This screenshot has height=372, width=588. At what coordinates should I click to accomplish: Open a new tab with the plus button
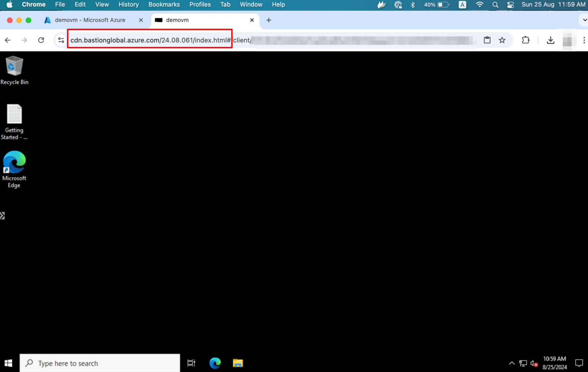click(x=268, y=20)
